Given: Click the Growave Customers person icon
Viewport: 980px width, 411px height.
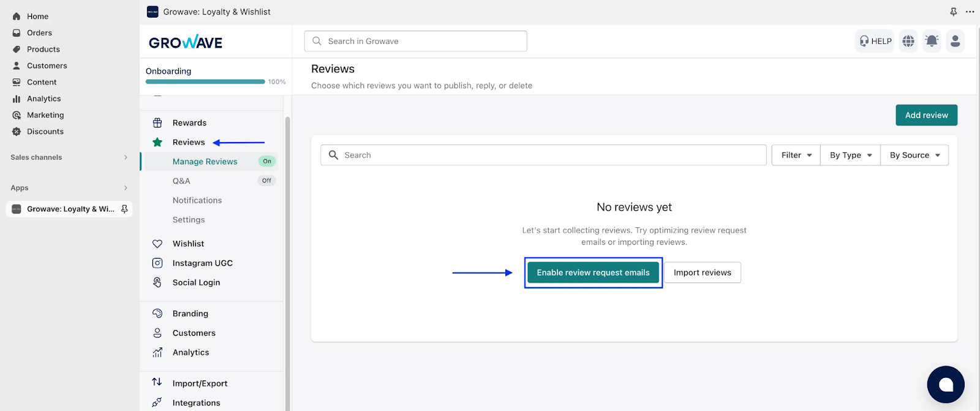Looking at the screenshot, I should 157,333.
